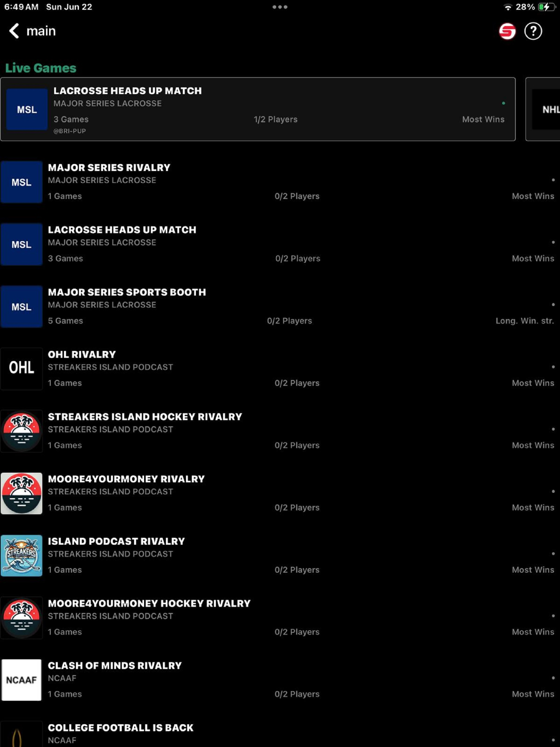
Task: Open College Football Is Back
Action: pos(120,728)
